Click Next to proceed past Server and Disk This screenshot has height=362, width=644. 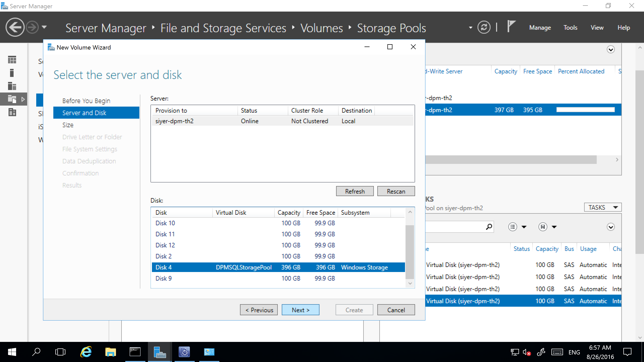tap(301, 309)
